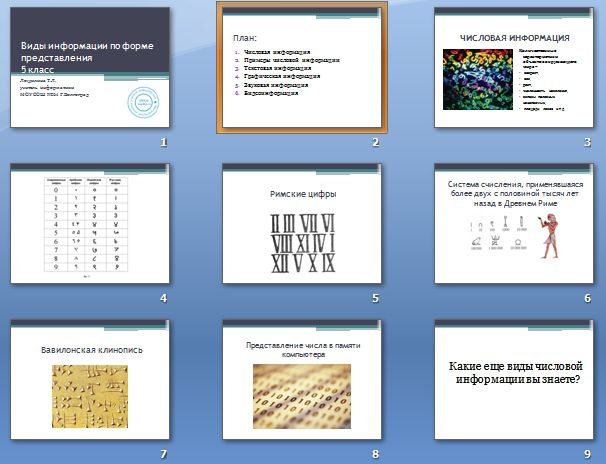Select slide 1 title slide thumbnail
Viewport: 606px width, 464px height.
(90, 67)
